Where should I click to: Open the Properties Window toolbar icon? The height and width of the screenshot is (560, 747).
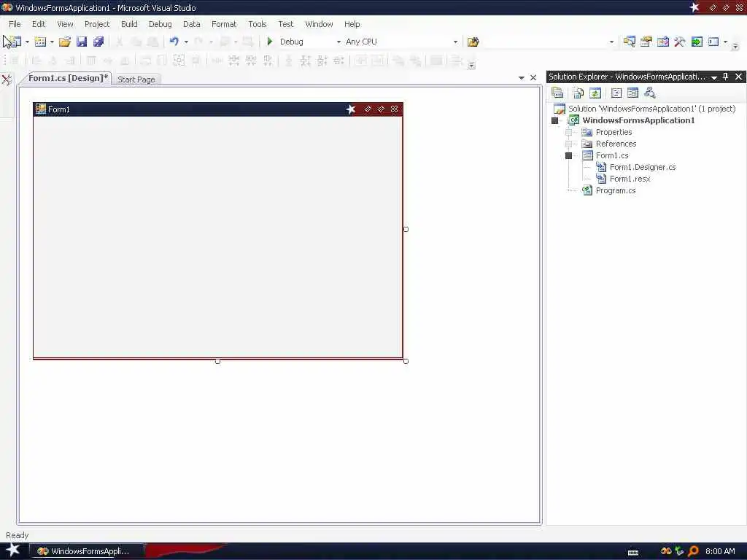pyautogui.click(x=646, y=42)
